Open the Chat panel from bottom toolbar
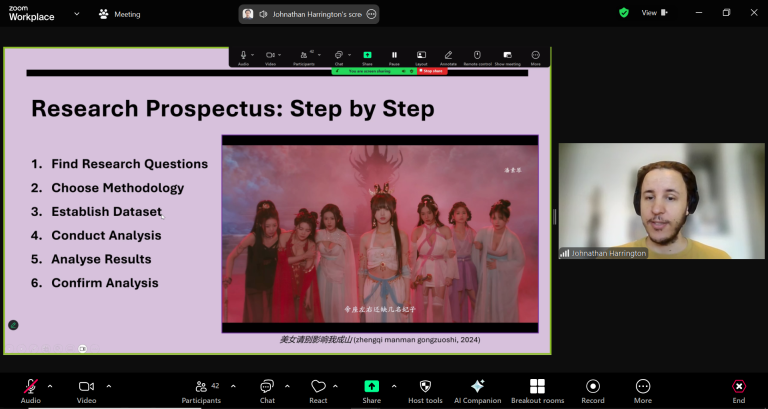The height and width of the screenshot is (409, 768). (x=267, y=392)
